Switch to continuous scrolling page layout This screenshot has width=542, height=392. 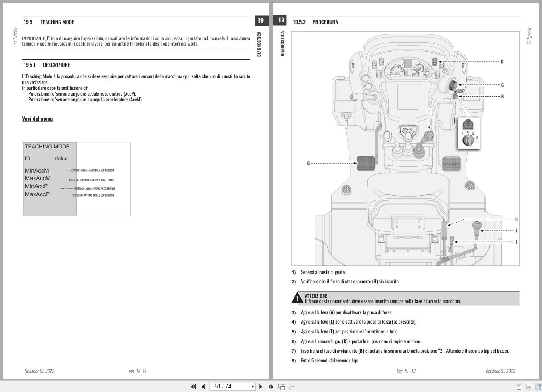pyautogui.click(x=529, y=387)
